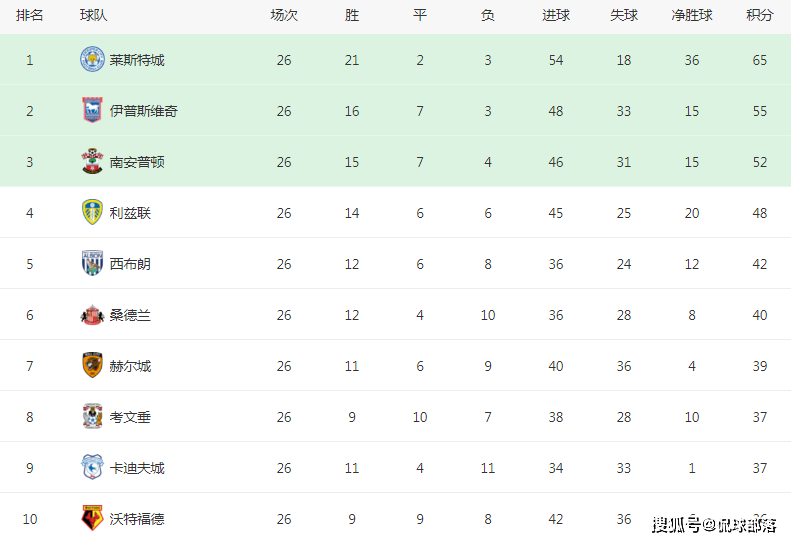Click the 净胜球 column header
The image size is (791, 542).
click(x=692, y=15)
